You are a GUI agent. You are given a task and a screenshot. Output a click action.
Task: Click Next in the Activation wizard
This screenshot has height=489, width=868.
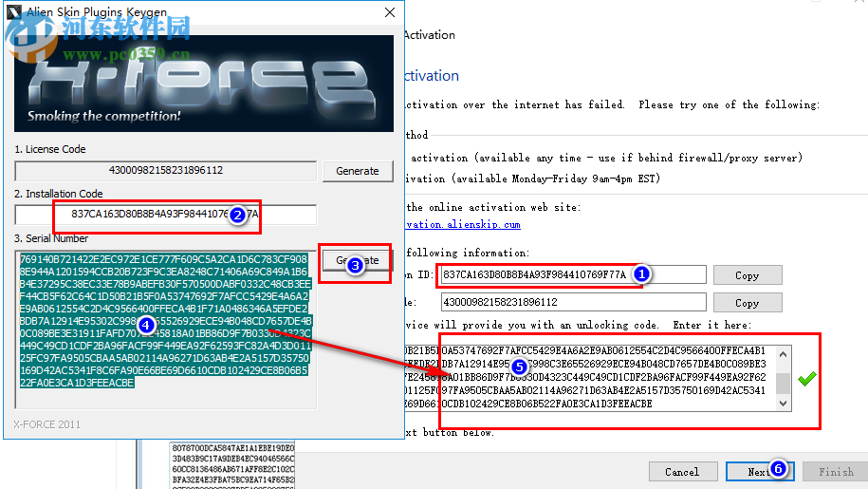[760, 472]
